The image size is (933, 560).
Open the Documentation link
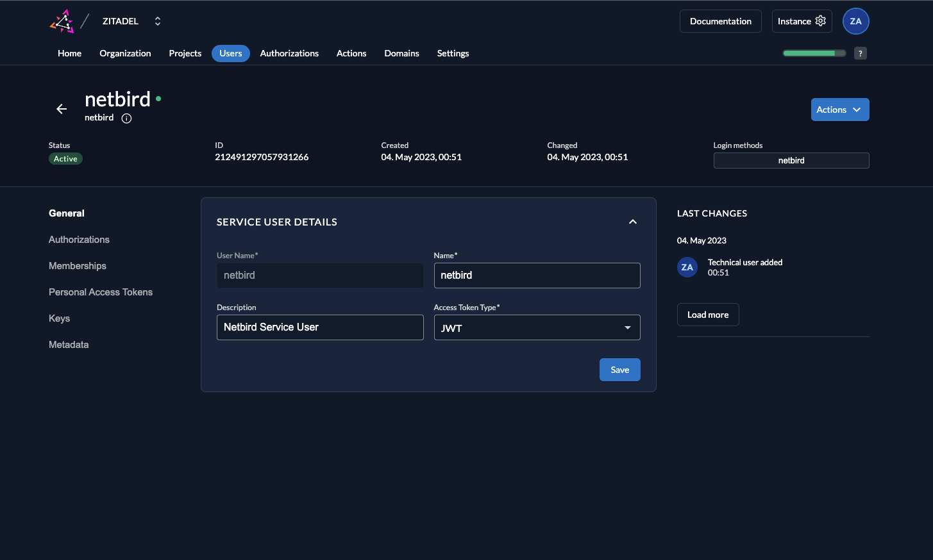(x=721, y=21)
